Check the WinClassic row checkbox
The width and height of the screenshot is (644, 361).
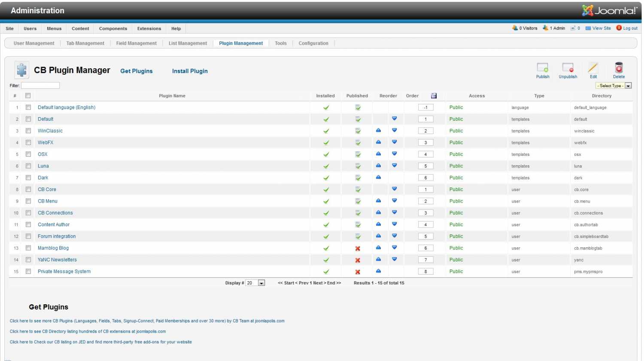pos(28,131)
